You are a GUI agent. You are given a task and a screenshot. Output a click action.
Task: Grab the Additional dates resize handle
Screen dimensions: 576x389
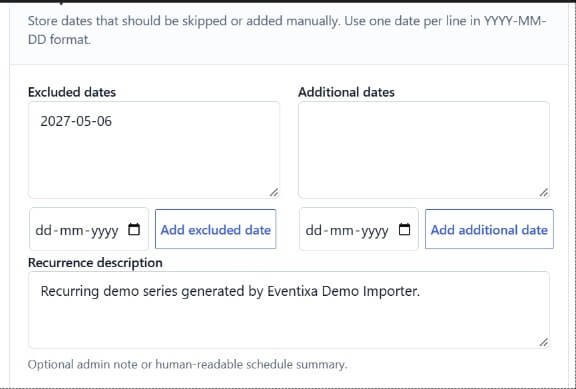pos(544,192)
